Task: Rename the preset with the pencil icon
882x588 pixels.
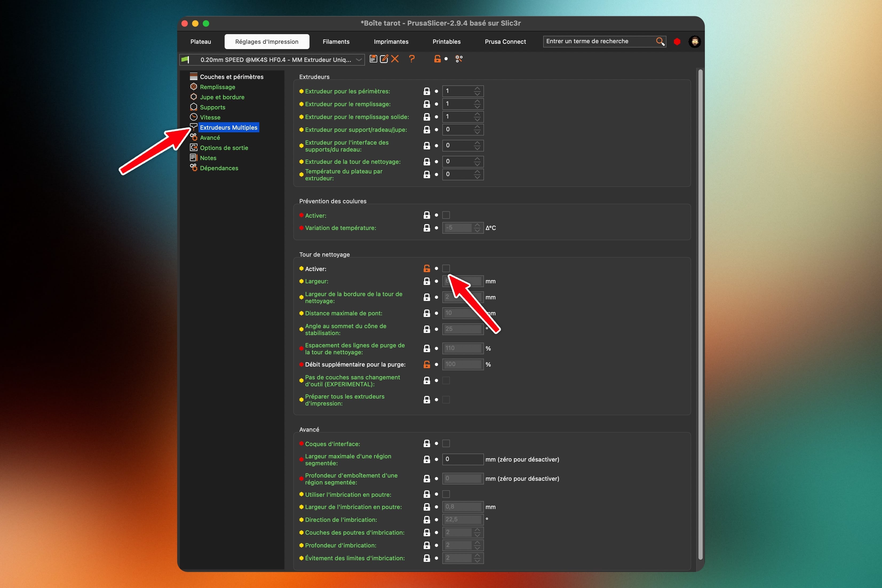Action: pos(384,59)
